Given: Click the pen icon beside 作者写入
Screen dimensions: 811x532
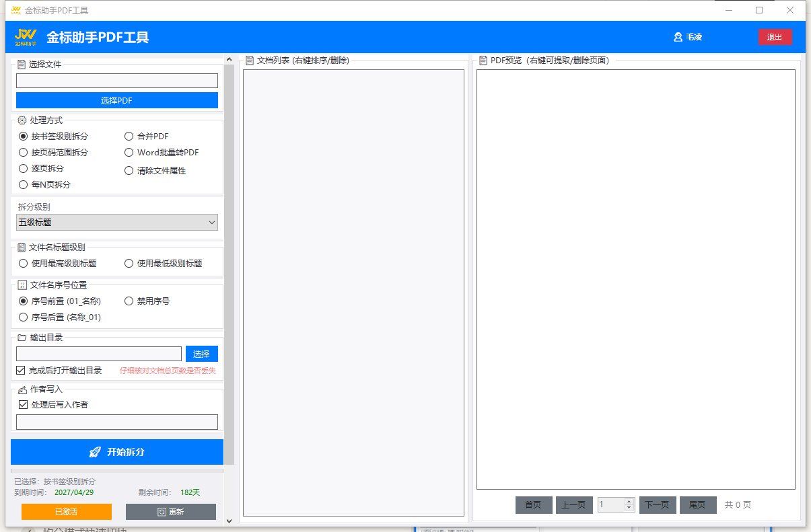Looking at the screenshot, I should tap(22, 389).
